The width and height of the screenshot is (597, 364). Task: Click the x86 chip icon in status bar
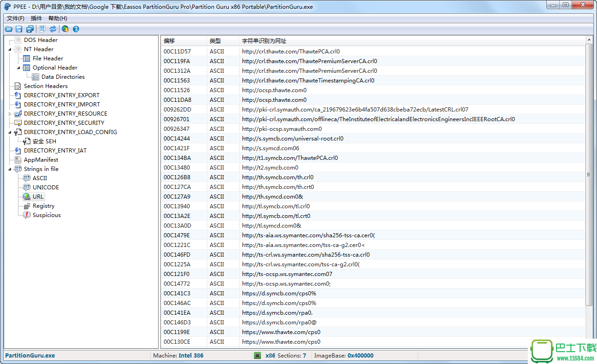tap(258, 356)
